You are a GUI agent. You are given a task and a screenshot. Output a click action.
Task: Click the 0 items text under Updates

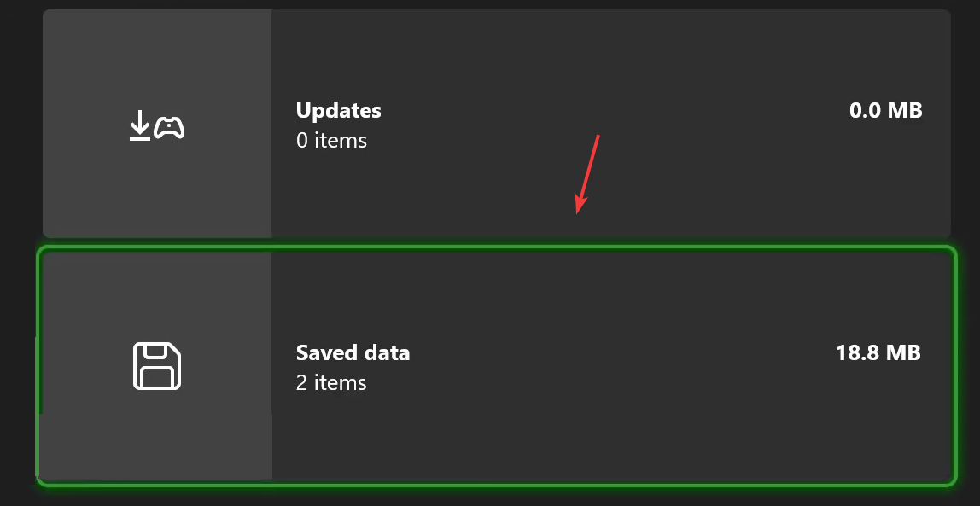pos(331,140)
